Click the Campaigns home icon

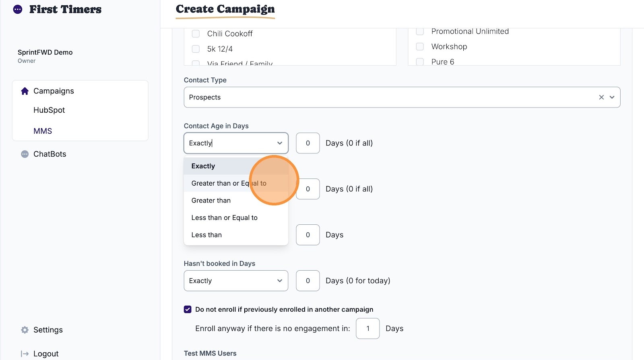pyautogui.click(x=25, y=91)
